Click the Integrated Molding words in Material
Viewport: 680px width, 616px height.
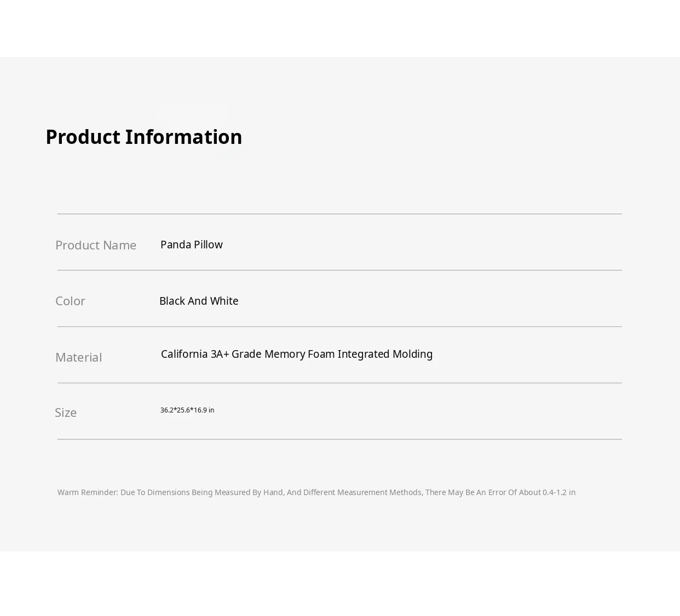tap(385, 354)
